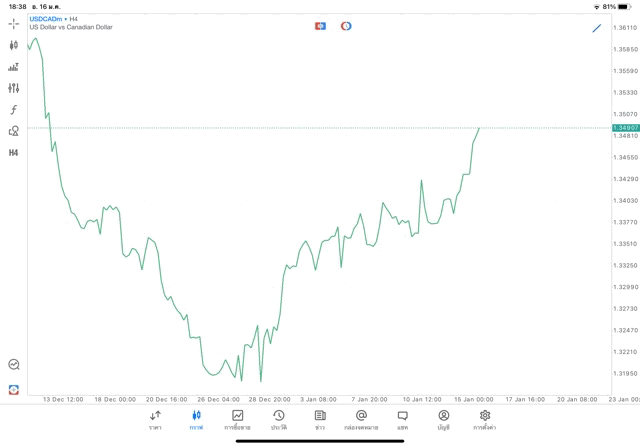Tap the red-blue icon in bottom-left corner
The width and height of the screenshot is (640, 447).
point(14,388)
